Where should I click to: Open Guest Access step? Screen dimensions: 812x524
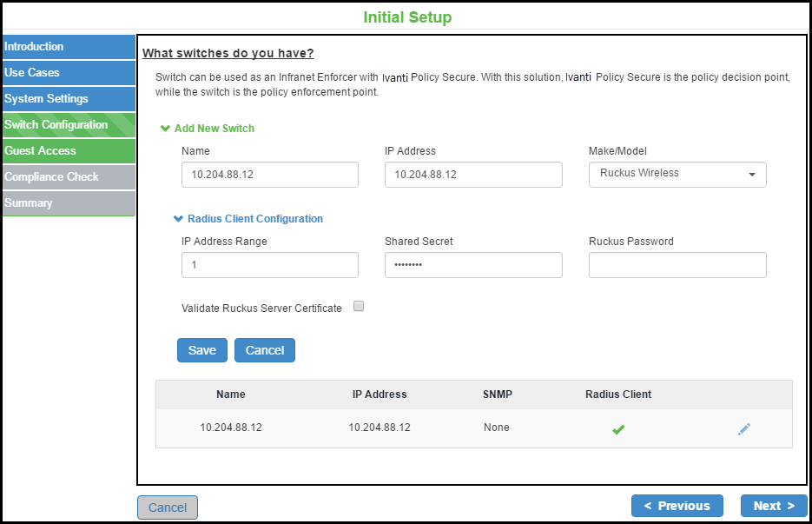pos(68,151)
